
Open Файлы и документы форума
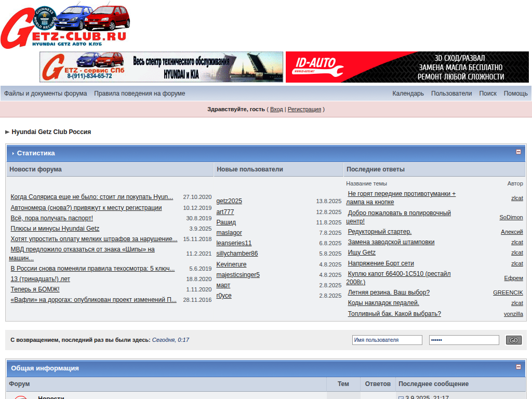46,94
